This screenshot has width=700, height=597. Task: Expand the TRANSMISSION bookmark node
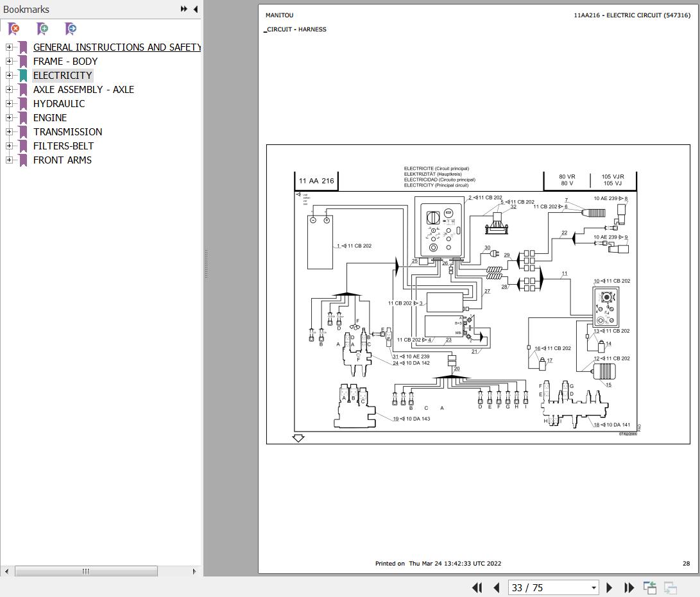(x=9, y=131)
